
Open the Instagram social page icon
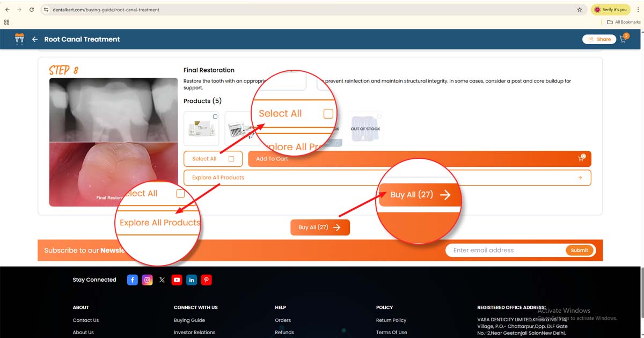point(147,280)
